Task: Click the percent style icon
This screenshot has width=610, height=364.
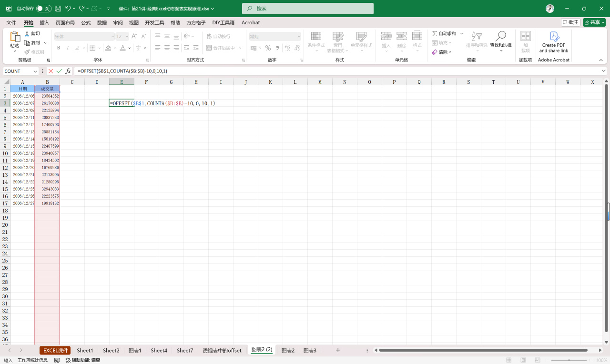Action: 268,48
